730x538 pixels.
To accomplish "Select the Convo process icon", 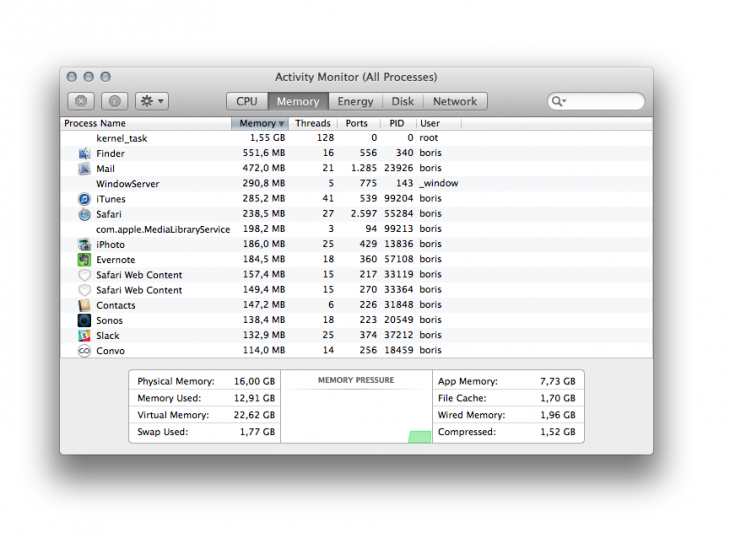I will click(x=84, y=350).
